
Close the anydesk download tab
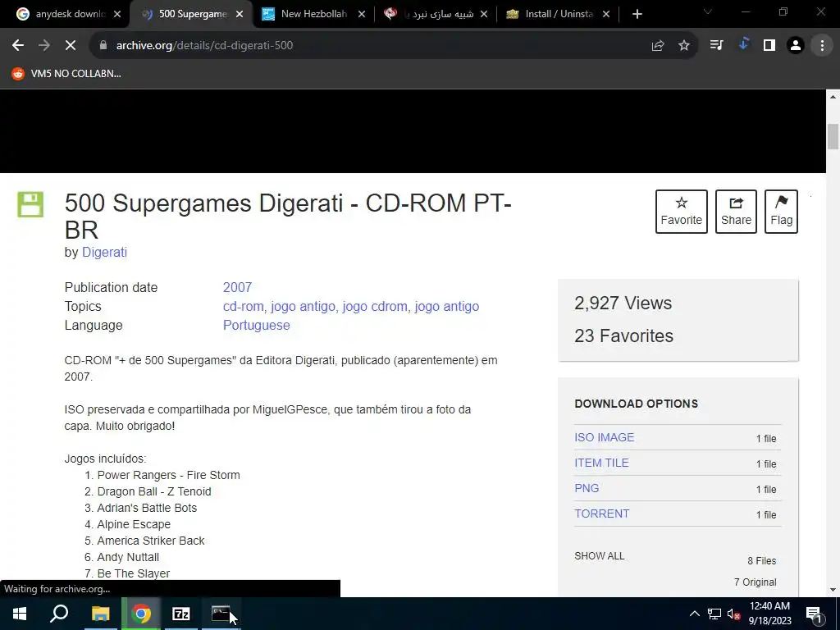tap(117, 15)
